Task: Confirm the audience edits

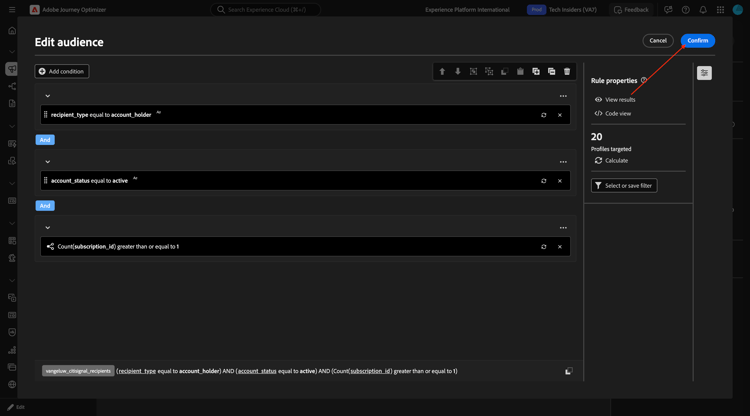Action: point(697,41)
